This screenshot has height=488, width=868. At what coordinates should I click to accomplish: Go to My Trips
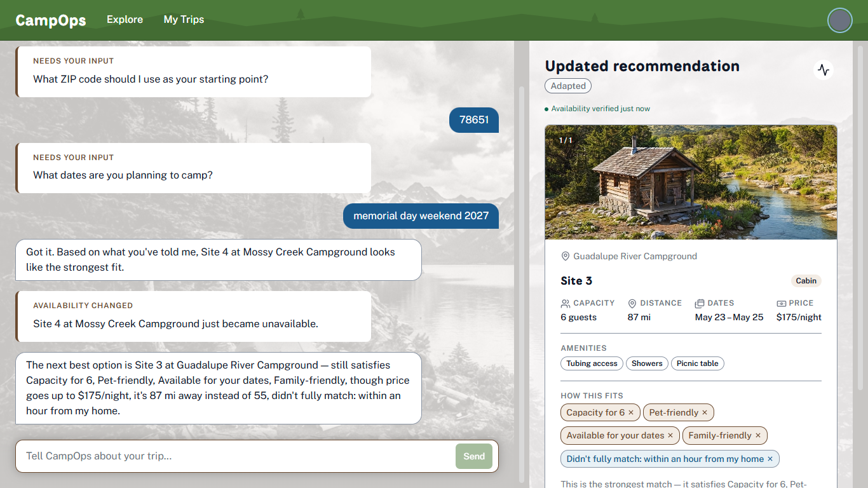(x=184, y=20)
